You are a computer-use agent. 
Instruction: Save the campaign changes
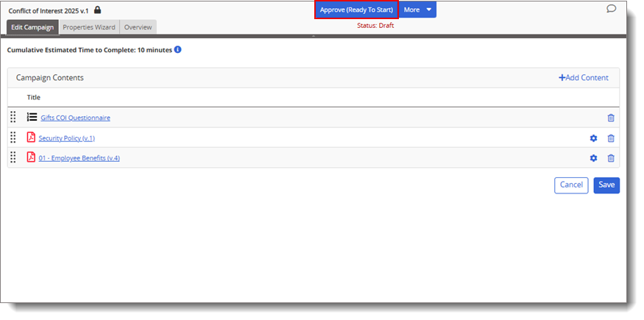point(606,185)
